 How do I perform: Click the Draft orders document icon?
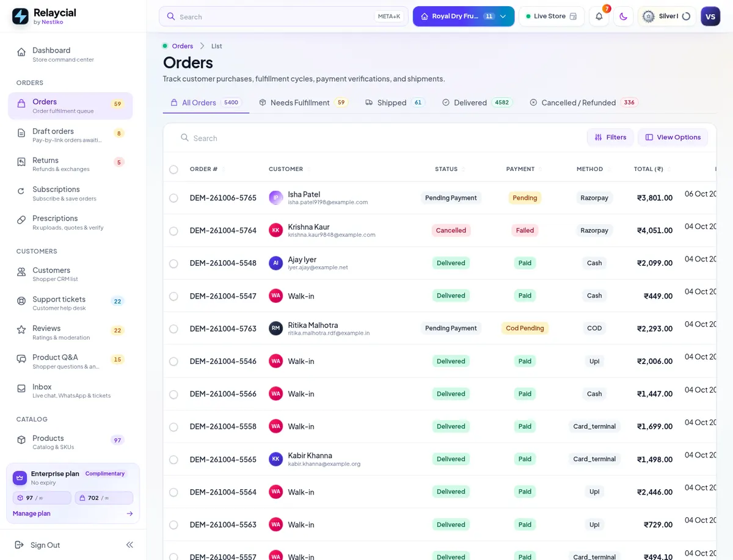tap(21, 133)
